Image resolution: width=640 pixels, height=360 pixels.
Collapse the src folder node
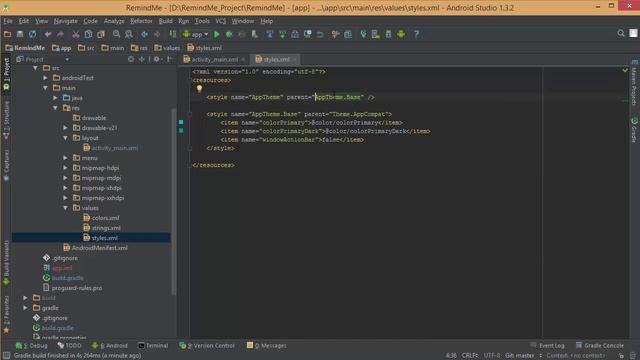click(36, 68)
